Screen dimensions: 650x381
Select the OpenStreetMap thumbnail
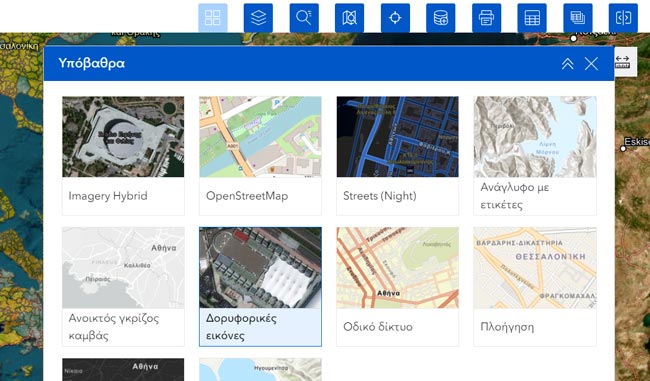click(260, 137)
